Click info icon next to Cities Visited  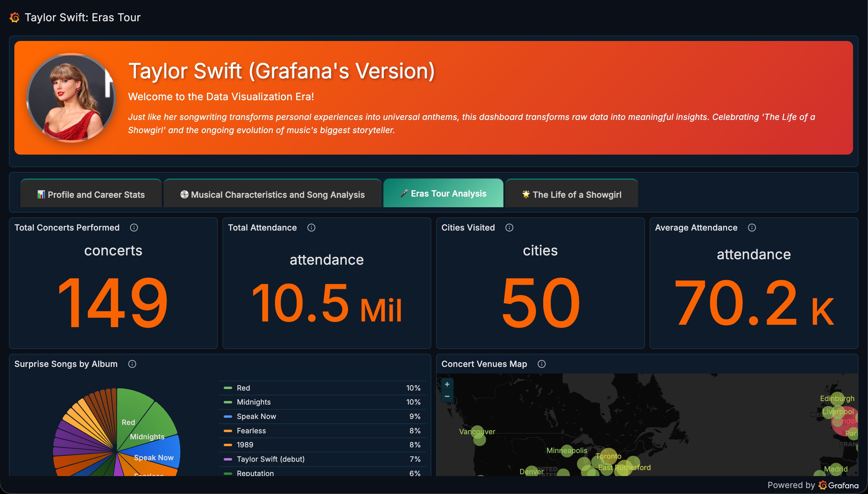click(509, 228)
